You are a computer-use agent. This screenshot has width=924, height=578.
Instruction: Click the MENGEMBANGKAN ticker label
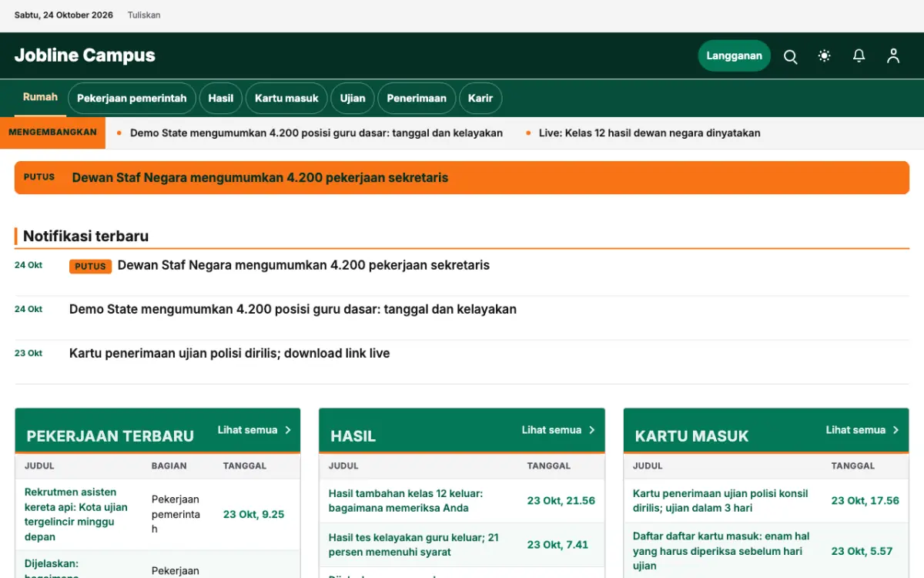(x=52, y=133)
